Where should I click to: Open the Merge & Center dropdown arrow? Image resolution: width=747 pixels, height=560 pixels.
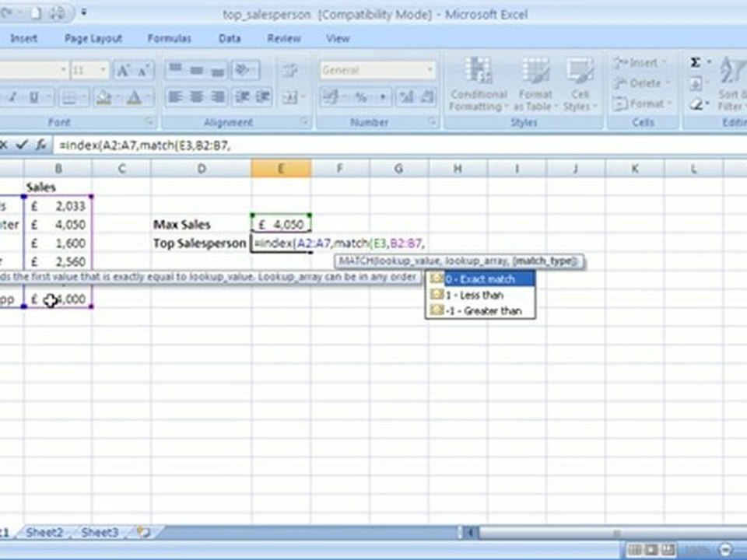pyautogui.click(x=303, y=98)
